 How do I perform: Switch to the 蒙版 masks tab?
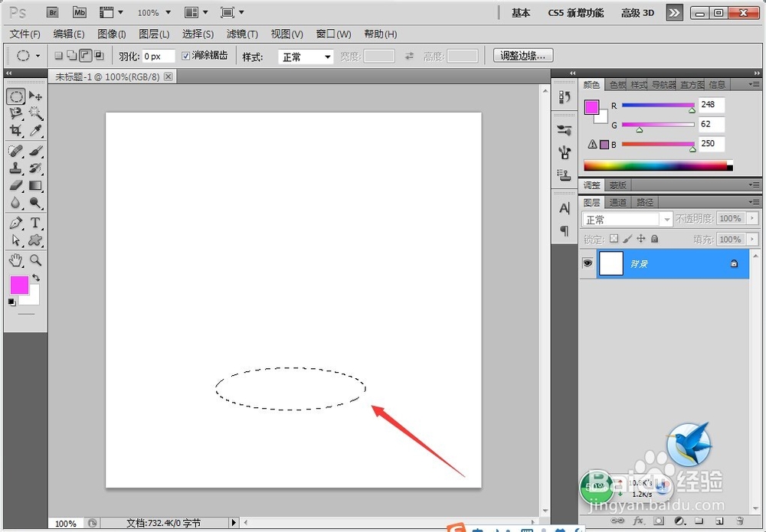(617, 185)
